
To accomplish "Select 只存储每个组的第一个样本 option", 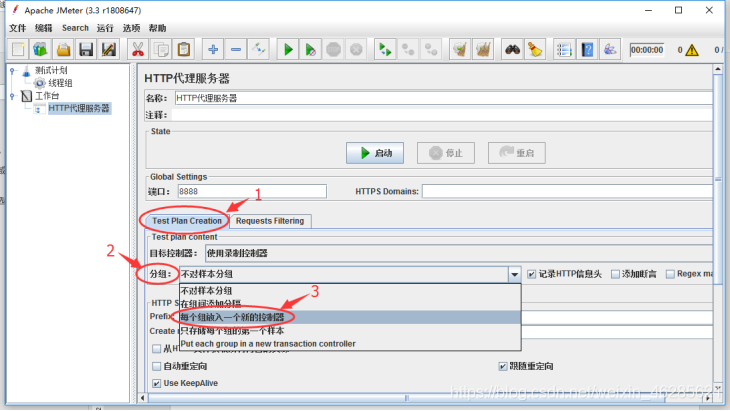I will click(350, 331).
